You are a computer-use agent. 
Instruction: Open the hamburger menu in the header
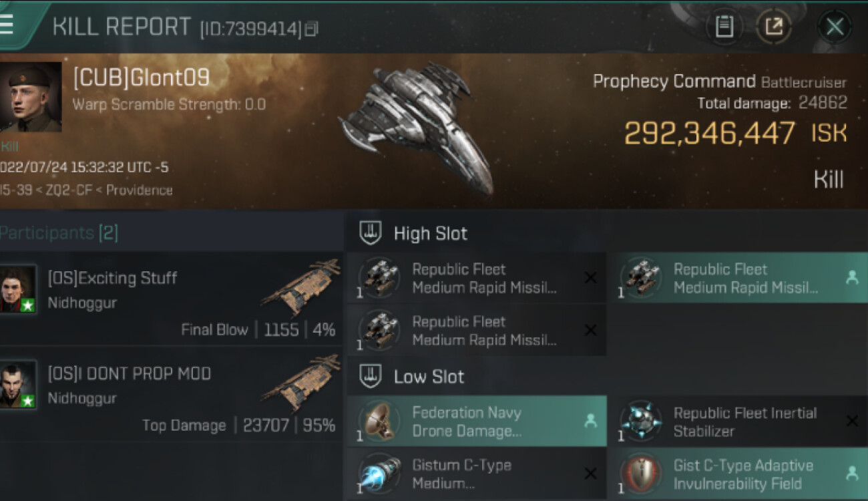[8, 24]
